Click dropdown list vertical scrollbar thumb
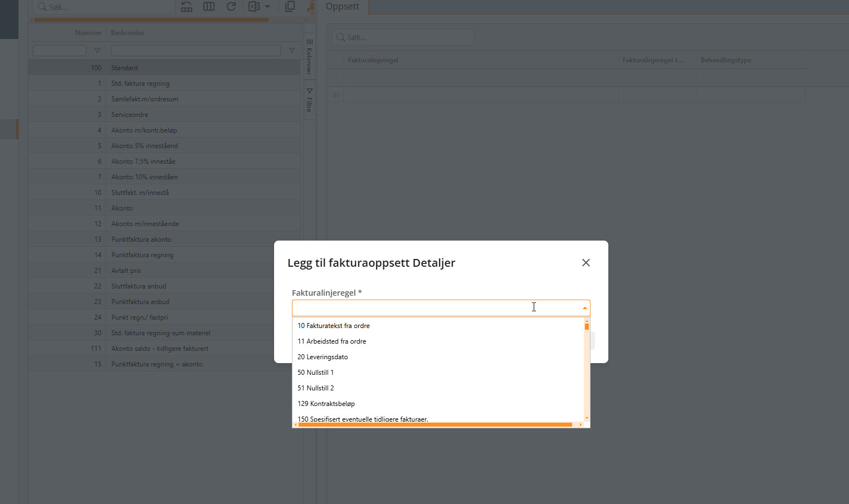Viewport: 849px width, 504px height. 587,326
